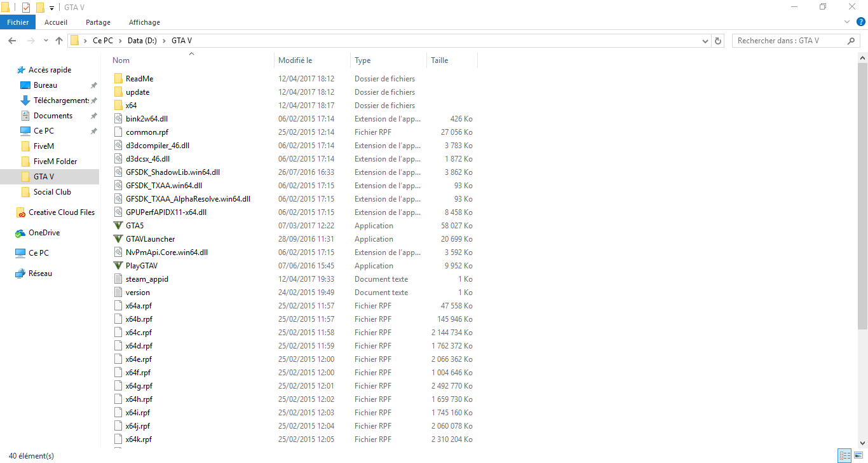Expand the chevron after Data (D:) breadcrumb
This screenshot has height=463, width=868.
coord(164,41)
